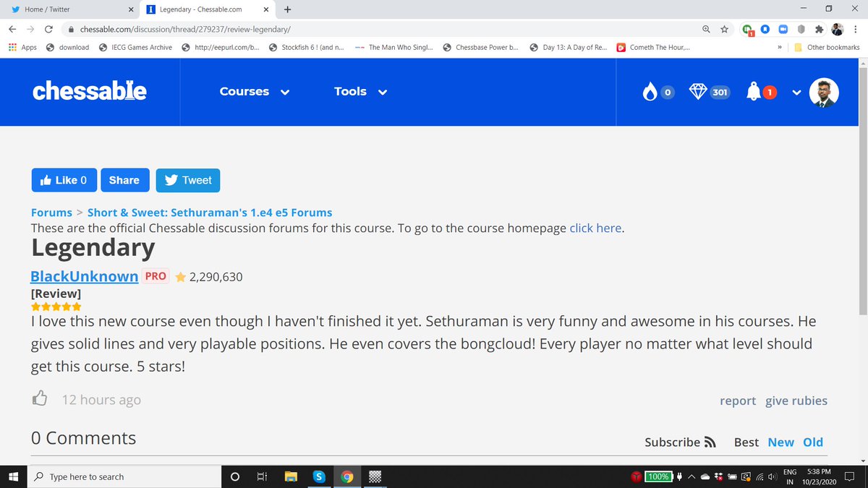Click the page vertical scrollbar
This screenshot has width=868, height=488.
[861, 192]
